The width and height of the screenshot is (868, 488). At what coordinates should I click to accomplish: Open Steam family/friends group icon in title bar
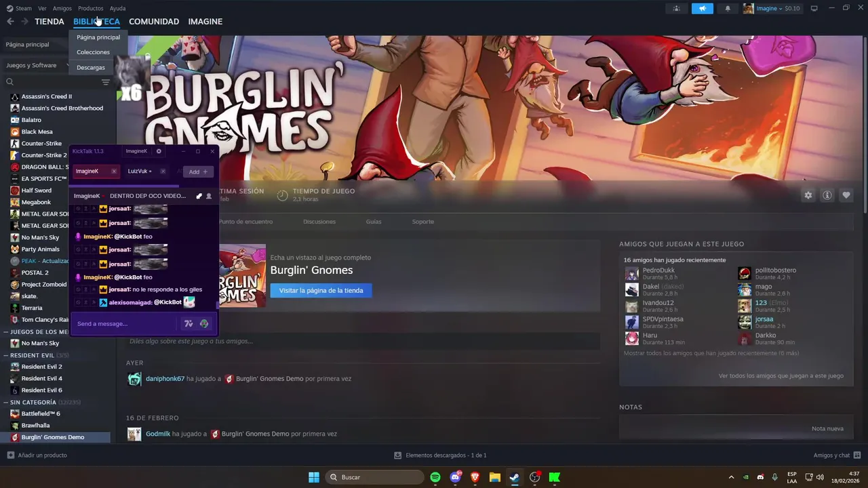tap(676, 8)
